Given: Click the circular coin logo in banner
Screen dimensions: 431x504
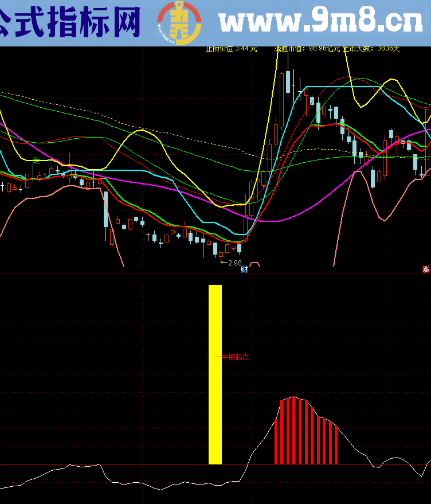Looking at the screenshot, I should click(x=179, y=22).
